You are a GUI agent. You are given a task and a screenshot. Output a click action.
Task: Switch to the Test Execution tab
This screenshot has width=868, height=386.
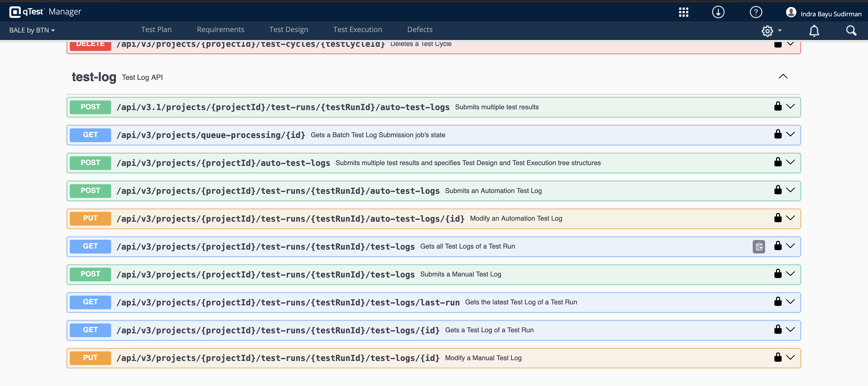click(357, 29)
